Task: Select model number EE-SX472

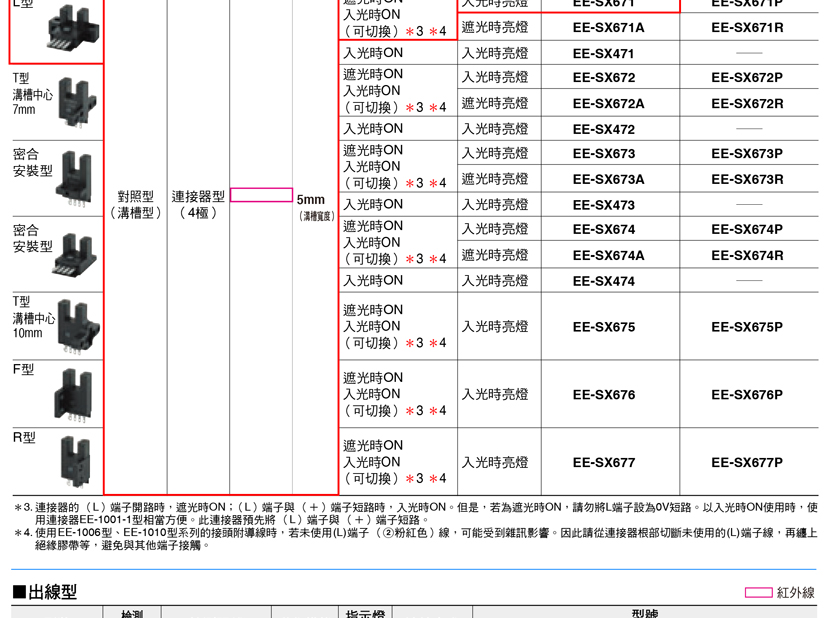Action: 603,129
